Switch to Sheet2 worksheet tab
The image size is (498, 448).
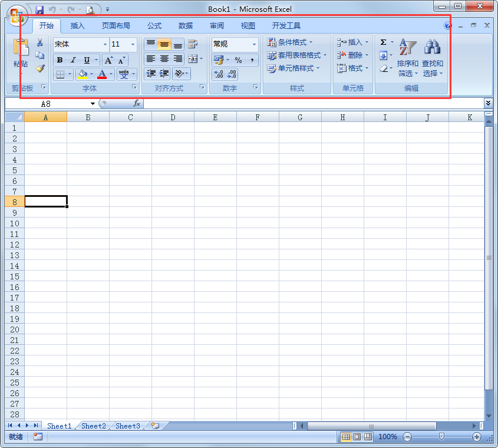(93, 426)
